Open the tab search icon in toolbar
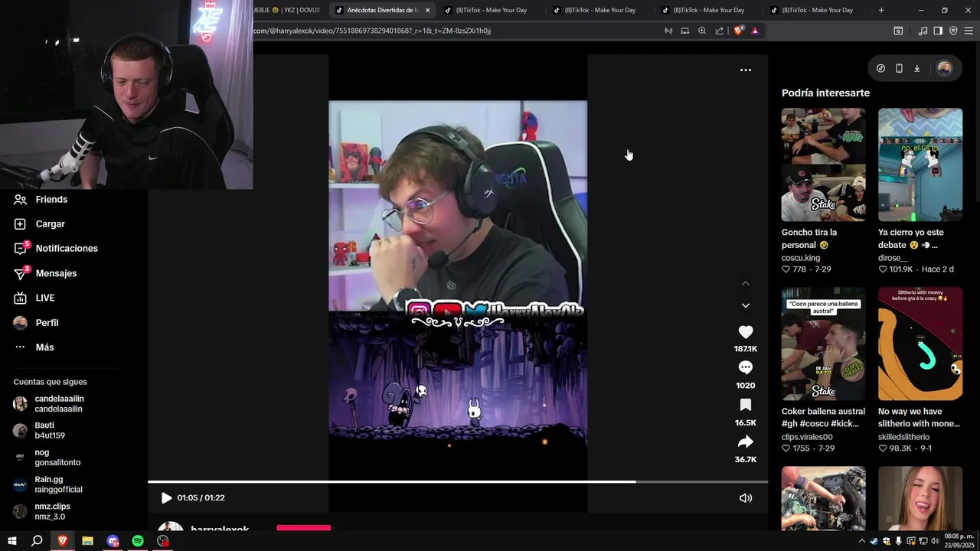The width and height of the screenshot is (980, 551). pyautogui.click(x=898, y=31)
